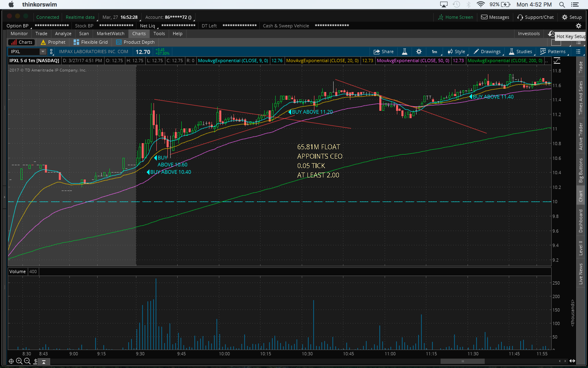This screenshot has height=368, width=588.
Task: Open macOS Spotlight search icon
Action: tap(562, 4)
